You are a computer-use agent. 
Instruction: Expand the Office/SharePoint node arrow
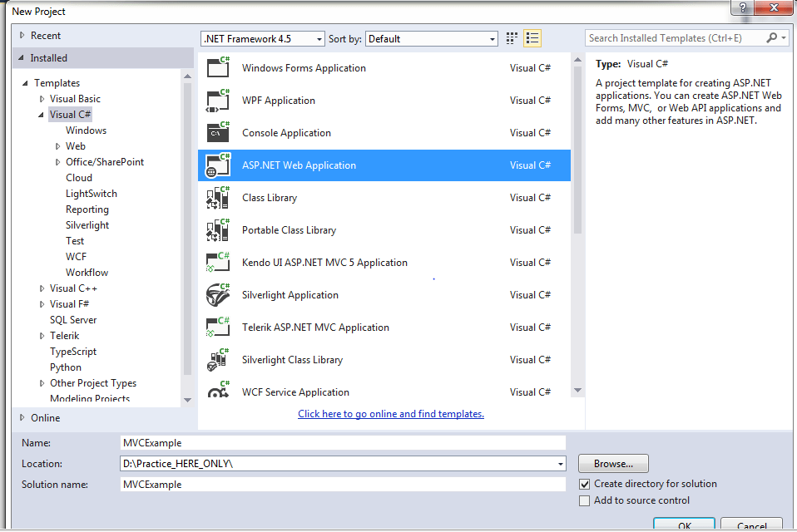[x=57, y=162]
